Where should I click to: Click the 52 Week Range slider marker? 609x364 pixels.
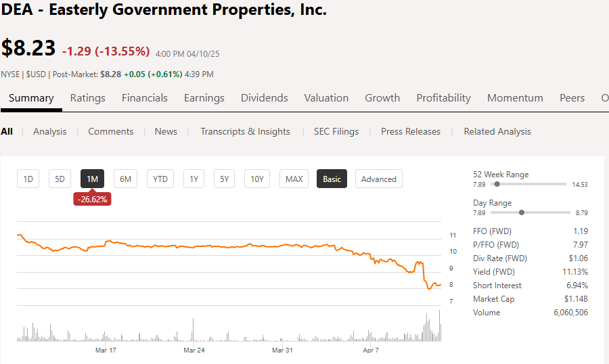[x=497, y=184]
